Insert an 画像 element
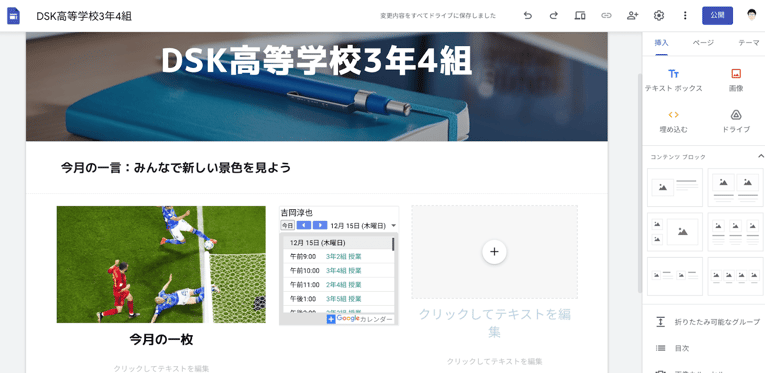The width and height of the screenshot is (765, 373). coord(736,80)
